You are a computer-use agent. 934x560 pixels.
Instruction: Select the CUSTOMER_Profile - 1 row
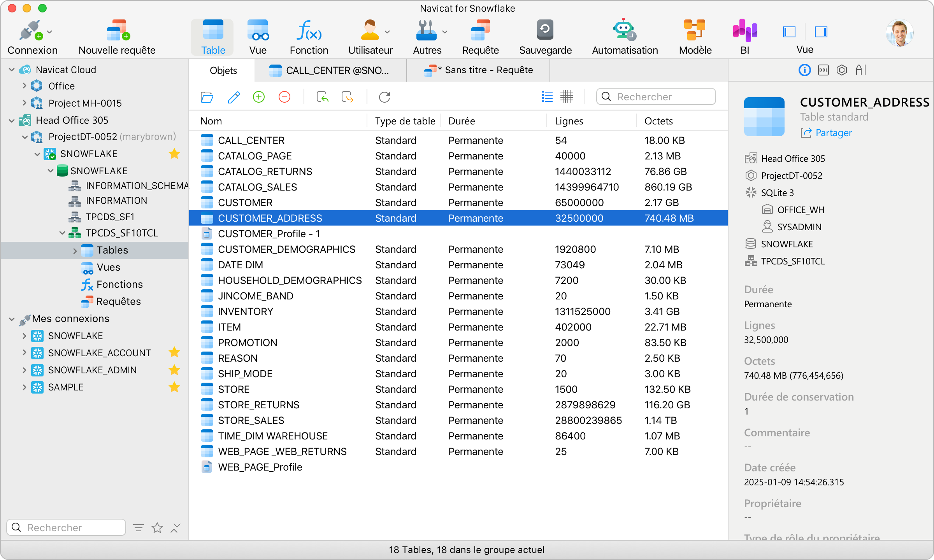coord(458,234)
